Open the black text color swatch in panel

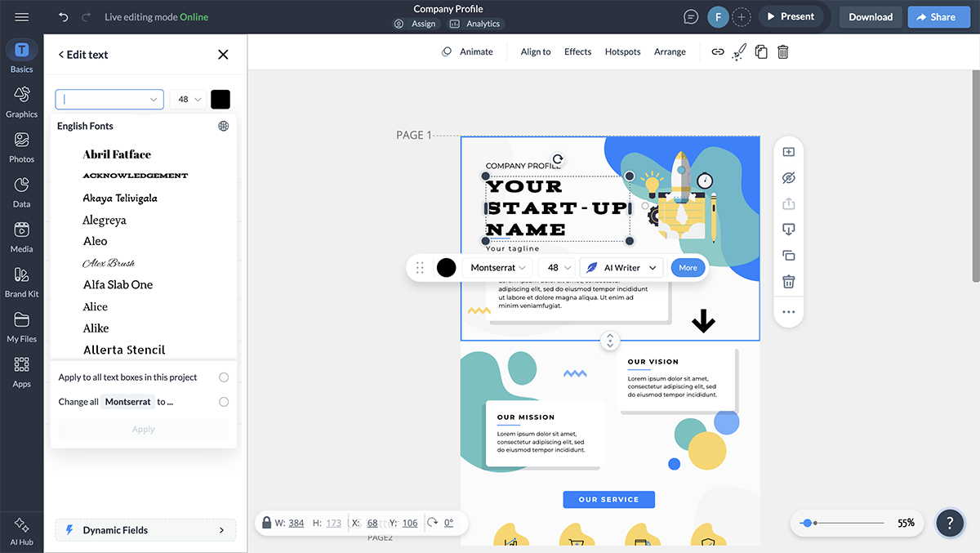220,100
